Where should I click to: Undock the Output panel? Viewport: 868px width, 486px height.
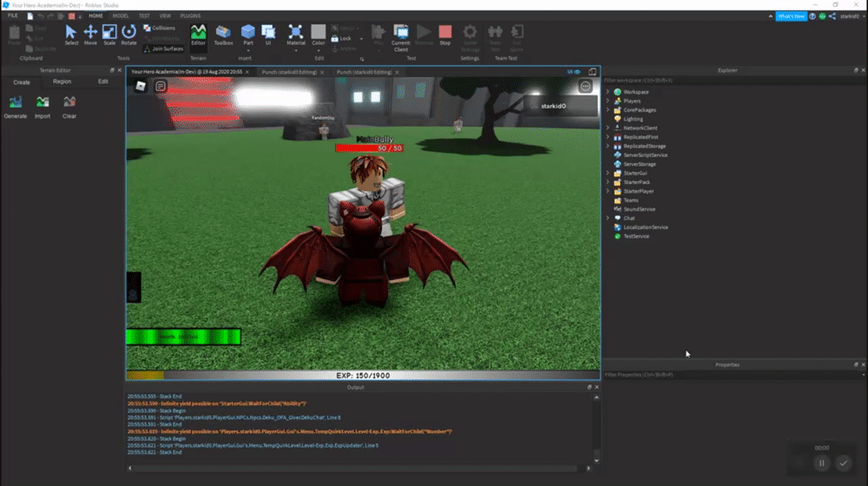coord(589,387)
